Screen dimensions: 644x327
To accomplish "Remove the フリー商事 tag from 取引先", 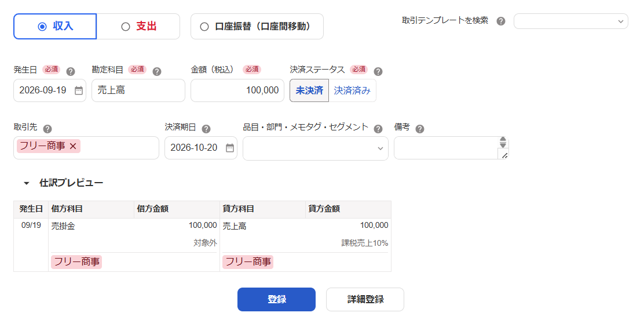I will point(73,146).
